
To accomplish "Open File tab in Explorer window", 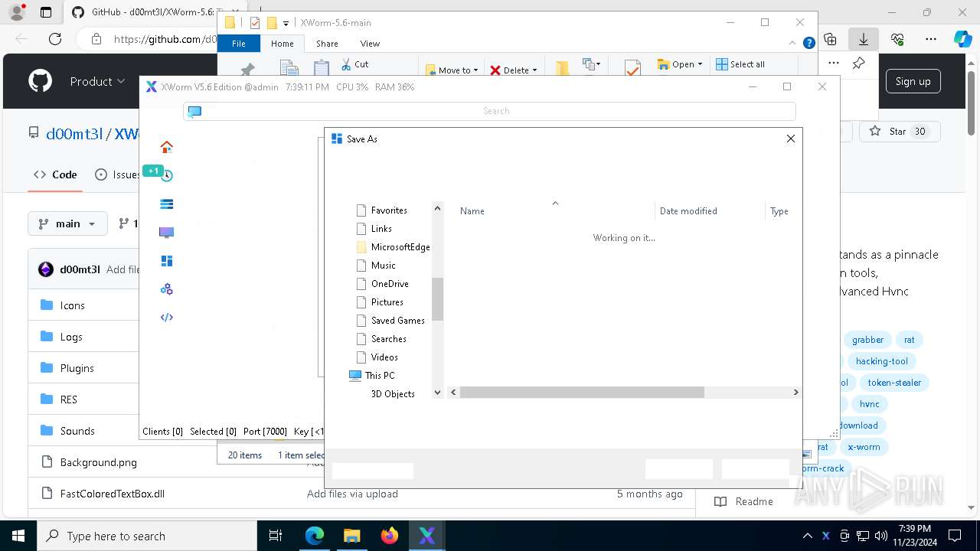I will [x=239, y=44].
